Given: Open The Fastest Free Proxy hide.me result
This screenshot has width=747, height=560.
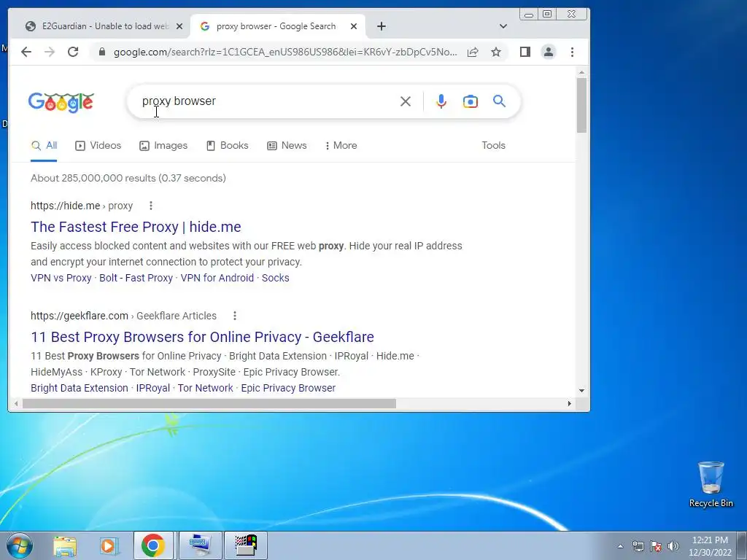Looking at the screenshot, I should click(136, 227).
